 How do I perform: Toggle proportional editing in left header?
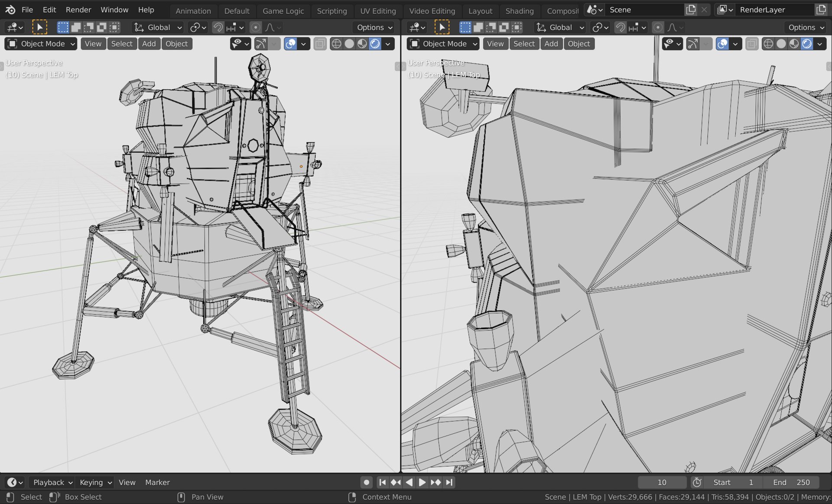click(x=256, y=27)
